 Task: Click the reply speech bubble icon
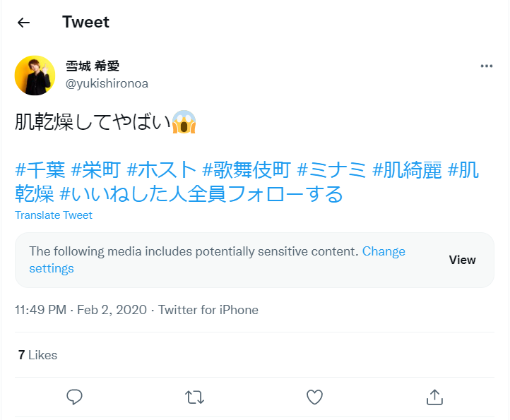point(75,397)
